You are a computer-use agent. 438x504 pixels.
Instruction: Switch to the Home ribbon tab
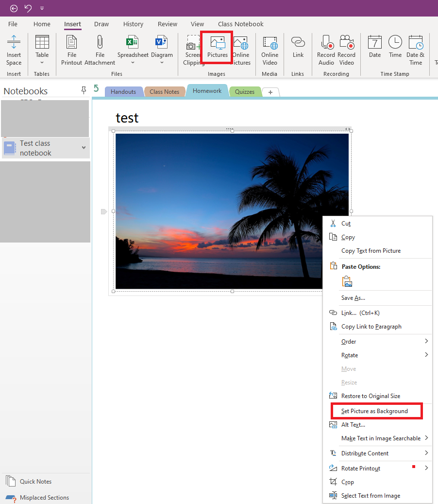[x=42, y=24]
